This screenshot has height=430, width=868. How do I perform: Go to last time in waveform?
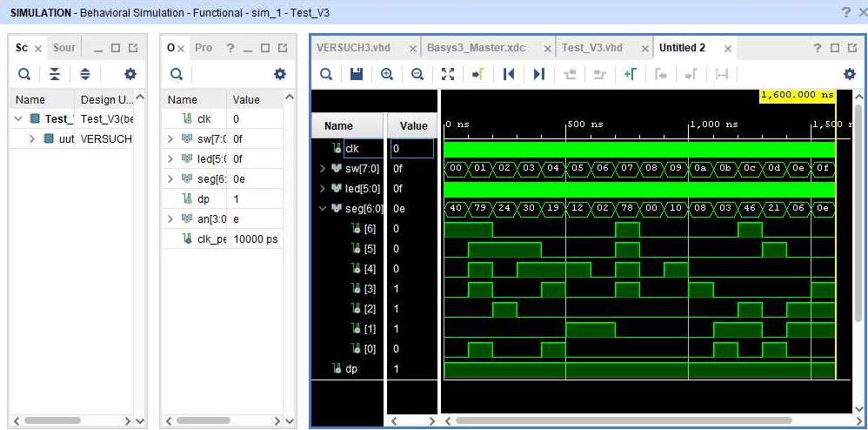(x=538, y=74)
